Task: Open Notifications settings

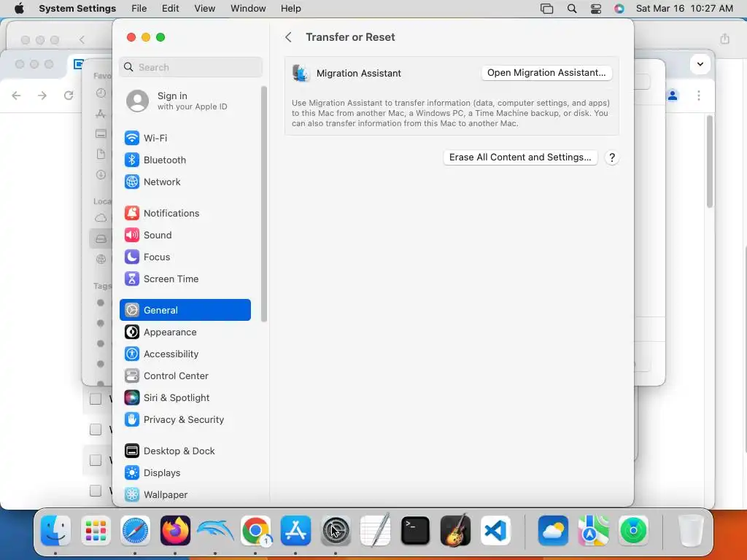Action: pos(185,214)
